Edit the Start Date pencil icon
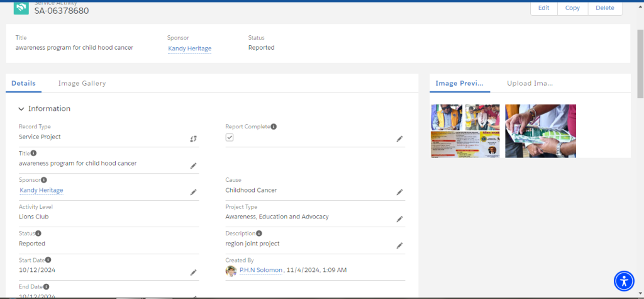This screenshot has height=299, width=644. (x=193, y=273)
